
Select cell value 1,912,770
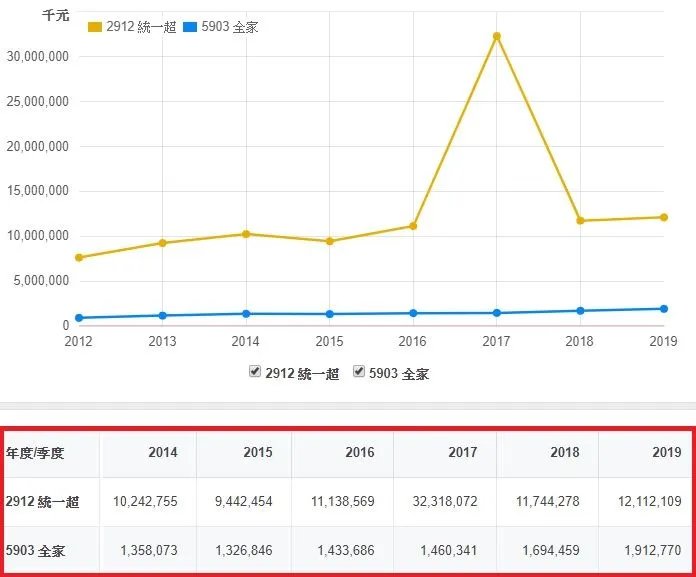pos(652,550)
